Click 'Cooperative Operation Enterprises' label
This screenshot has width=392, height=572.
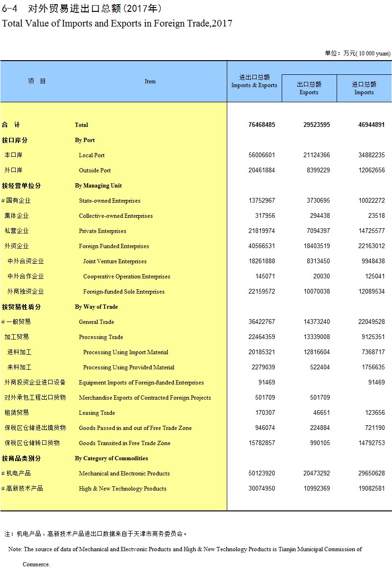point(126,277)
